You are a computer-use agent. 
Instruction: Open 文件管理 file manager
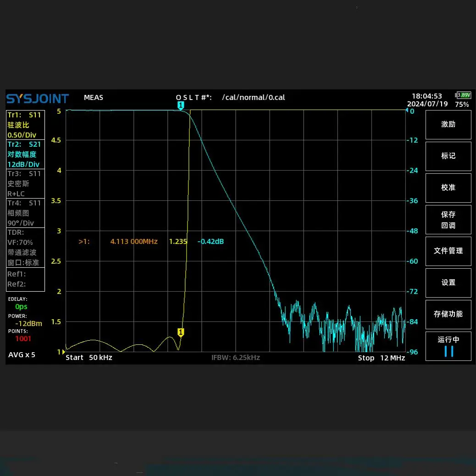448,251
